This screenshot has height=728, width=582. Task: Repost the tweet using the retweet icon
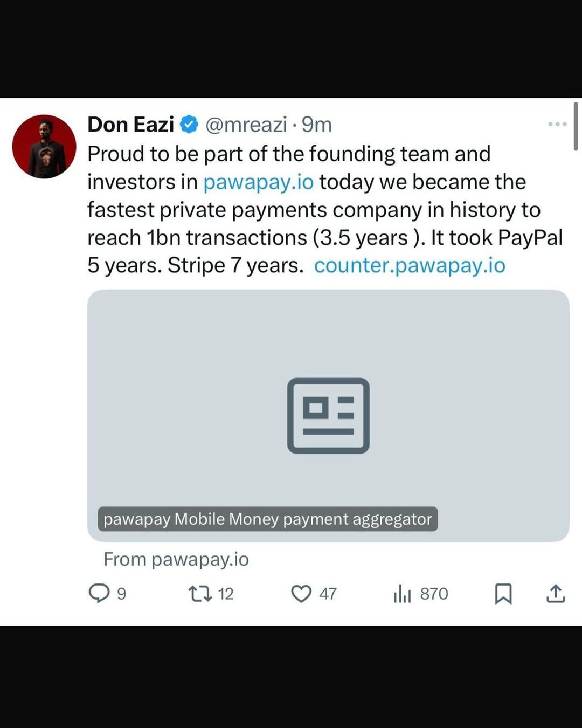click(200, 594)
